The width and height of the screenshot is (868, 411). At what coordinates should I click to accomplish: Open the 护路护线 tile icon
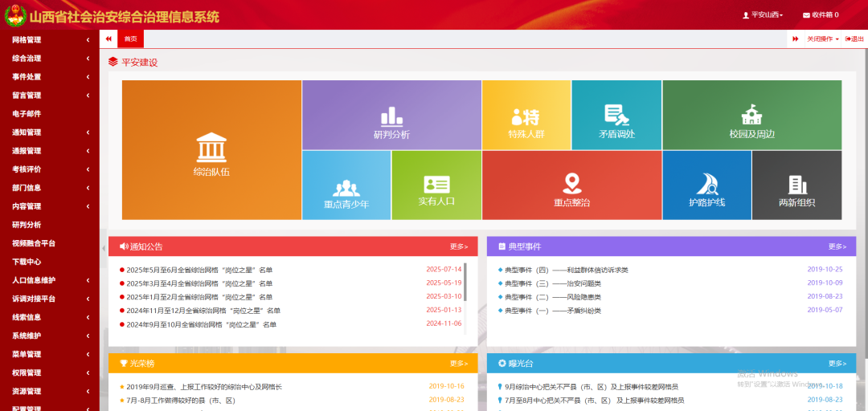click(x=706, y=185)
